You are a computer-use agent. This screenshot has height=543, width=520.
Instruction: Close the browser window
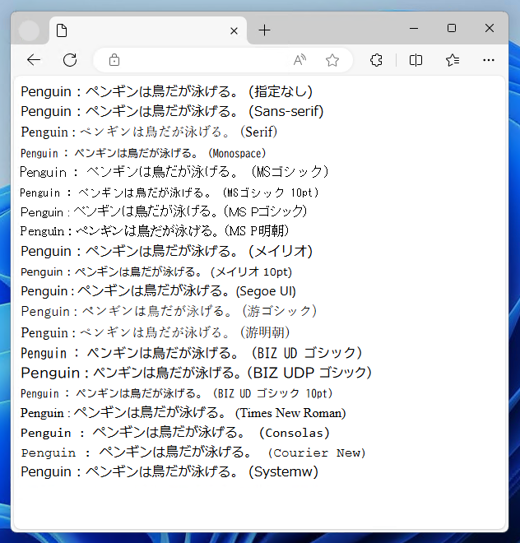489,28
